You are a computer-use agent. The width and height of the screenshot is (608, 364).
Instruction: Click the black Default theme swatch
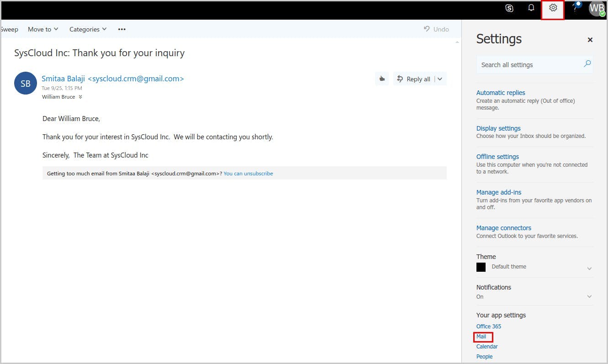point(481,267)
